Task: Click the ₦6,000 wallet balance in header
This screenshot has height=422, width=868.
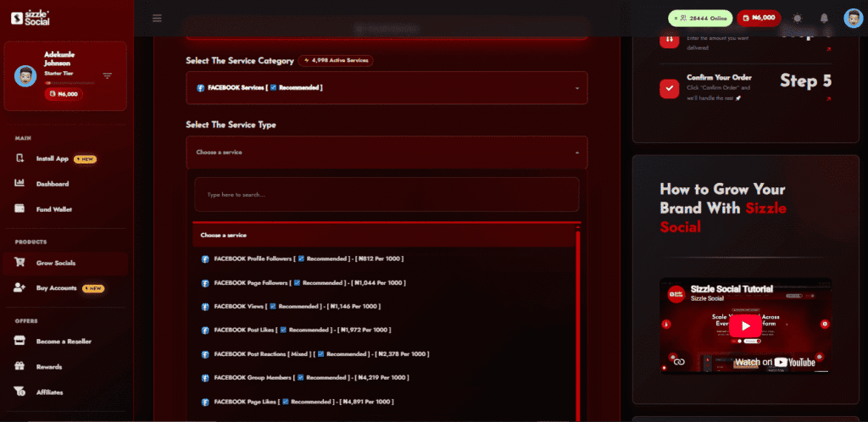Action: [759, 18]
